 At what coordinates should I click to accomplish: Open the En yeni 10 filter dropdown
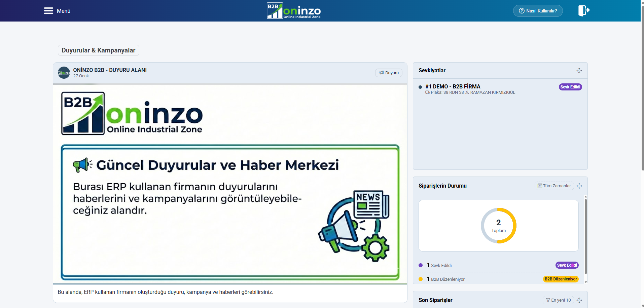[x=558, y=300]
